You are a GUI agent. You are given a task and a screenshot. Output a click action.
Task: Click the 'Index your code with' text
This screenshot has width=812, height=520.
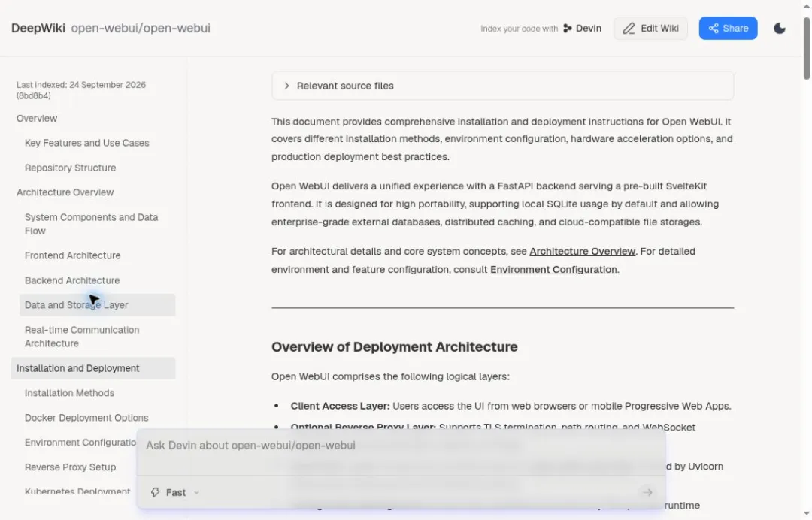[519, 29]
